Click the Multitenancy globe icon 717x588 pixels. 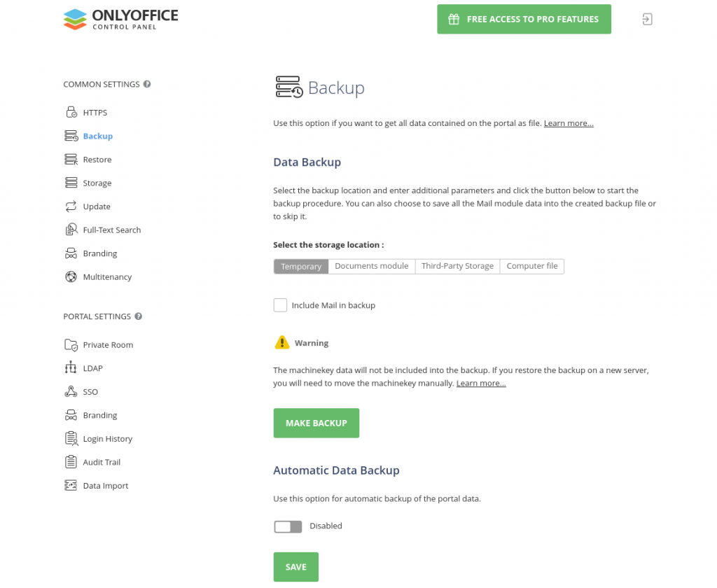pos(71,277)
